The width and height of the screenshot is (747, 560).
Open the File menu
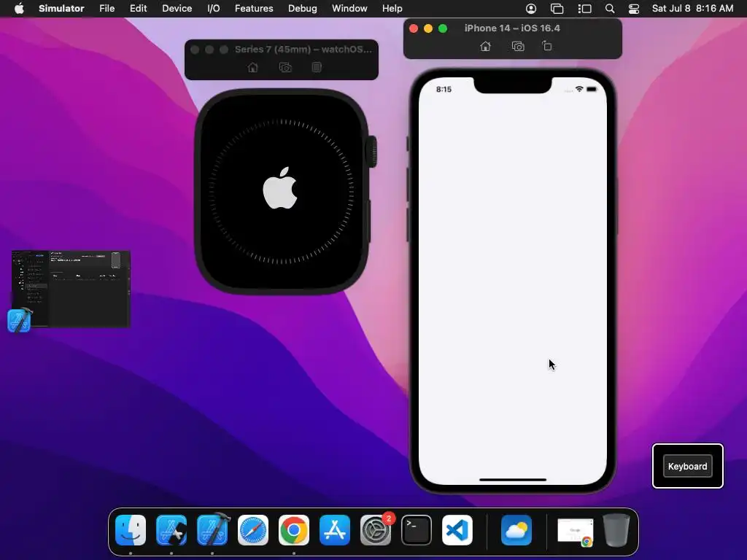coord(107,8)
